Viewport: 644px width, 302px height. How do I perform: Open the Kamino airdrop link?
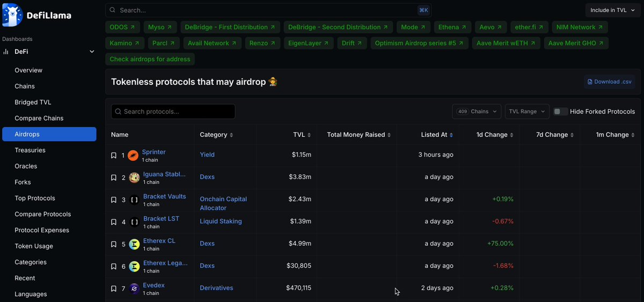[x=124, y=43]
